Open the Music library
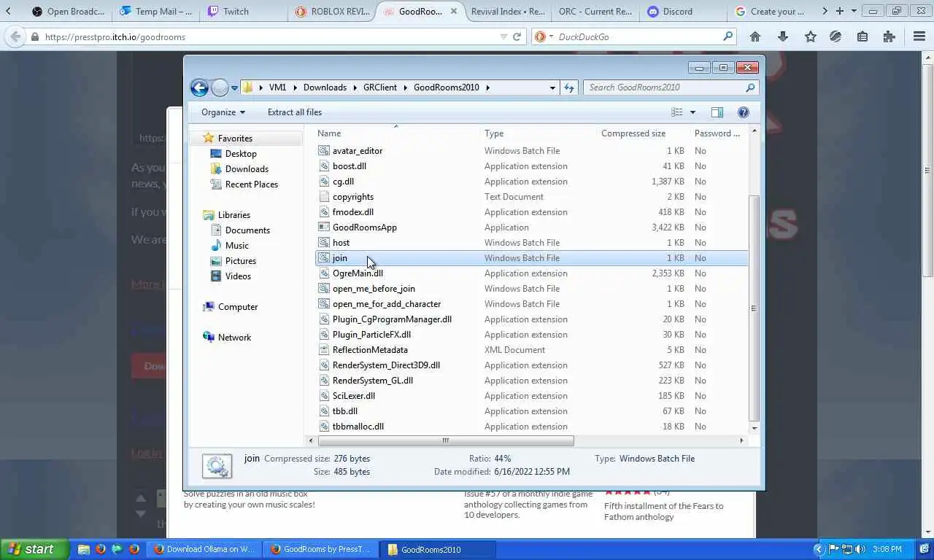 (x=237, y=246)
